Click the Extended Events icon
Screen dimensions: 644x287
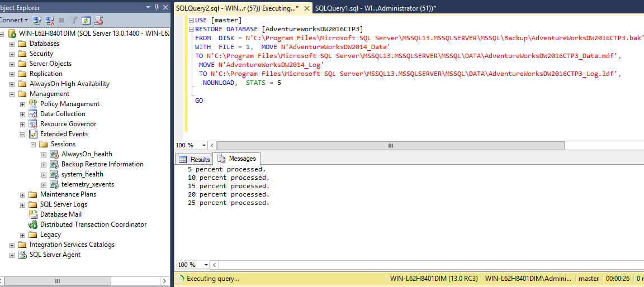[34, 134]
